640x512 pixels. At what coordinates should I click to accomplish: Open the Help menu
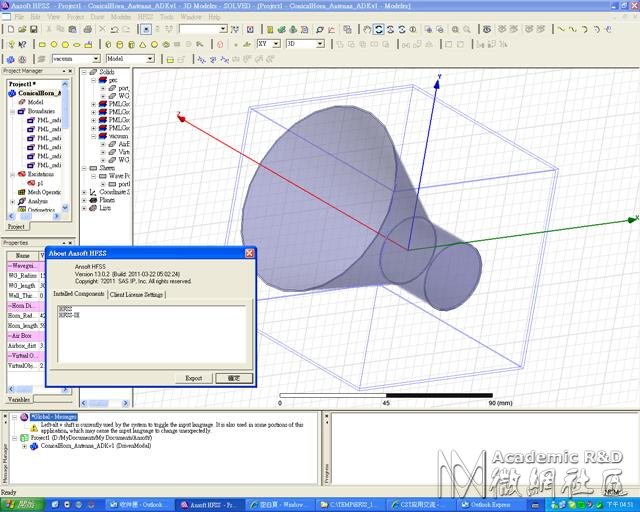click(214, 17)
